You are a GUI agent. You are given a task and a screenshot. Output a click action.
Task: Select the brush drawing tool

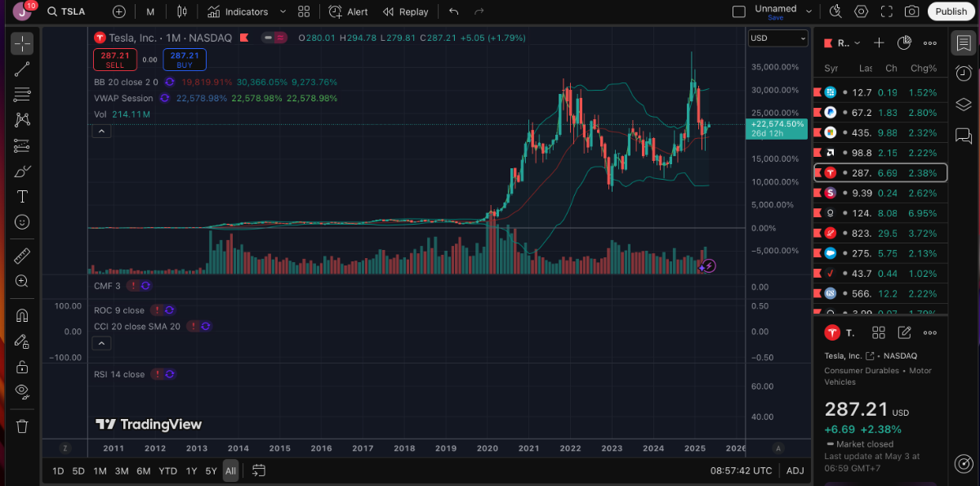coord(22,171)
